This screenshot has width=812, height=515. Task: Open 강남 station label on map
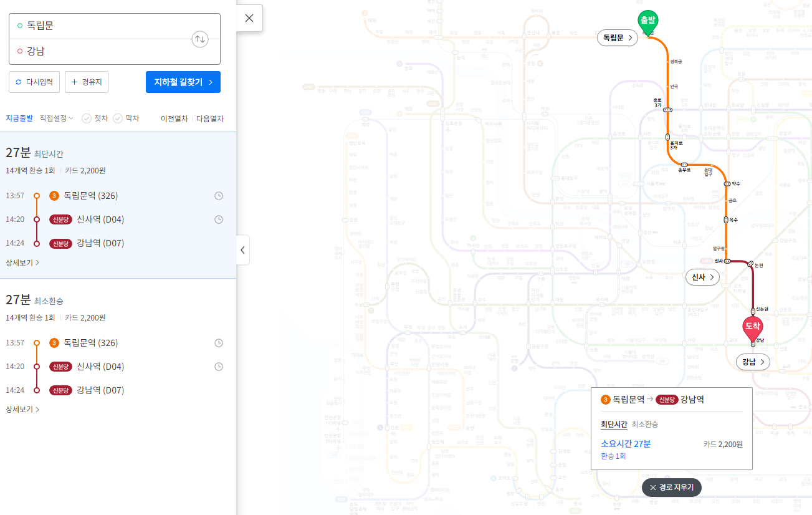753,362
